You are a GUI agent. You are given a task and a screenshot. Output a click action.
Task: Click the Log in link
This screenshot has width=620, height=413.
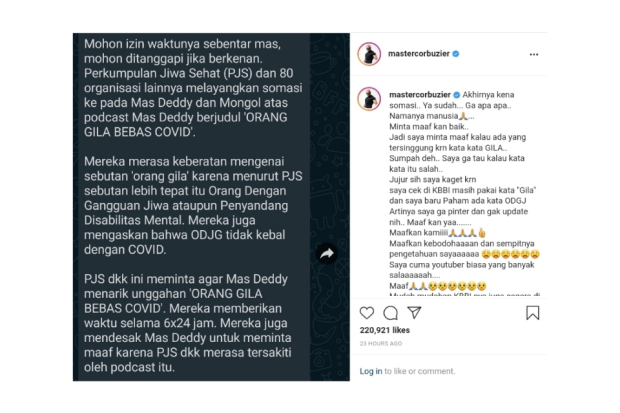click(x=371, y=371)
